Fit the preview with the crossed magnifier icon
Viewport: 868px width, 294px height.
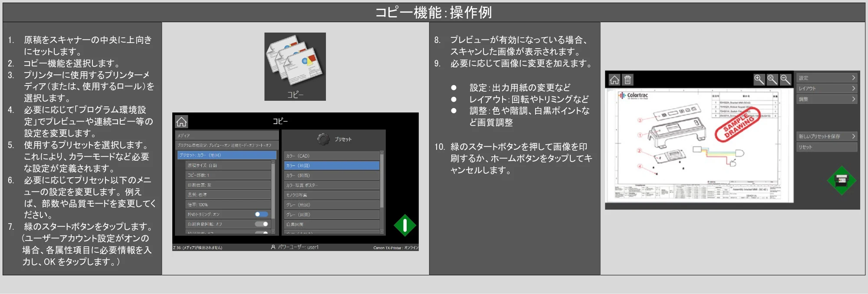pos(772,79)
